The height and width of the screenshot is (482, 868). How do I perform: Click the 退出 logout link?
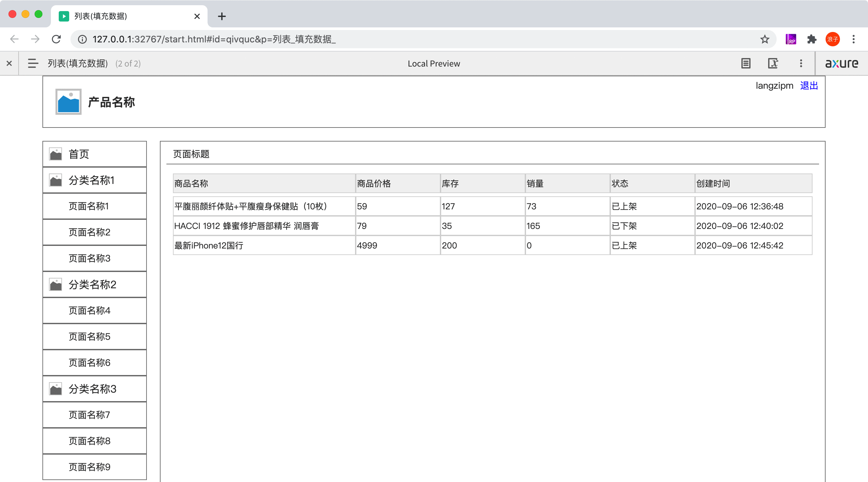pyautogui.click(x=809, y=85)
